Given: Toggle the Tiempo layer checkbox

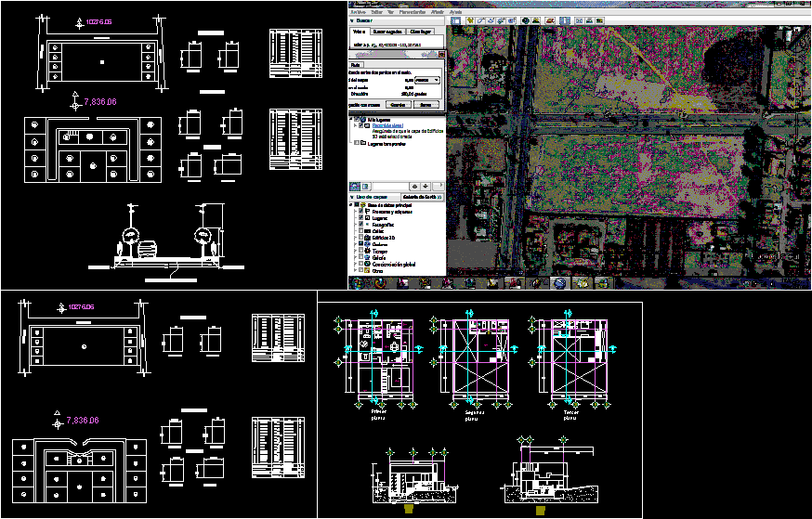Looking at the screenshot, I should [361, 251].
